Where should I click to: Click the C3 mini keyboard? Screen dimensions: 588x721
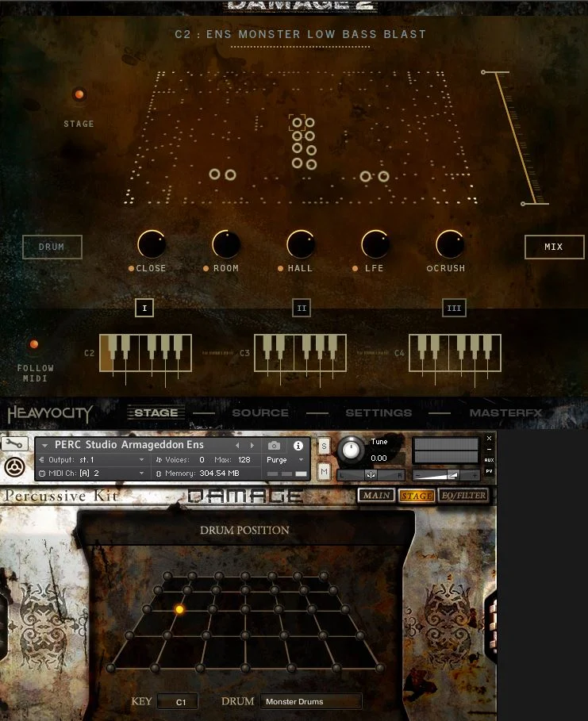pyautogui.click(x=301, y=353)
